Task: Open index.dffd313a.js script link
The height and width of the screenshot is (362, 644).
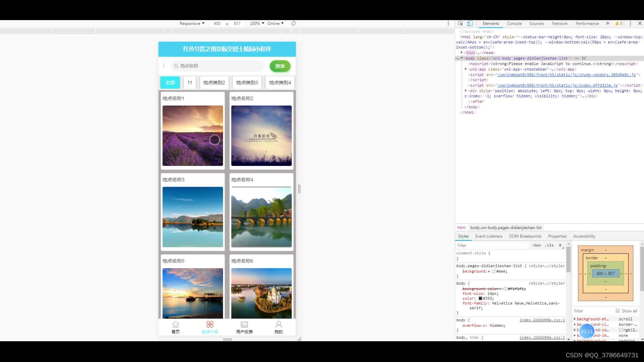Action: coord(557,85)
